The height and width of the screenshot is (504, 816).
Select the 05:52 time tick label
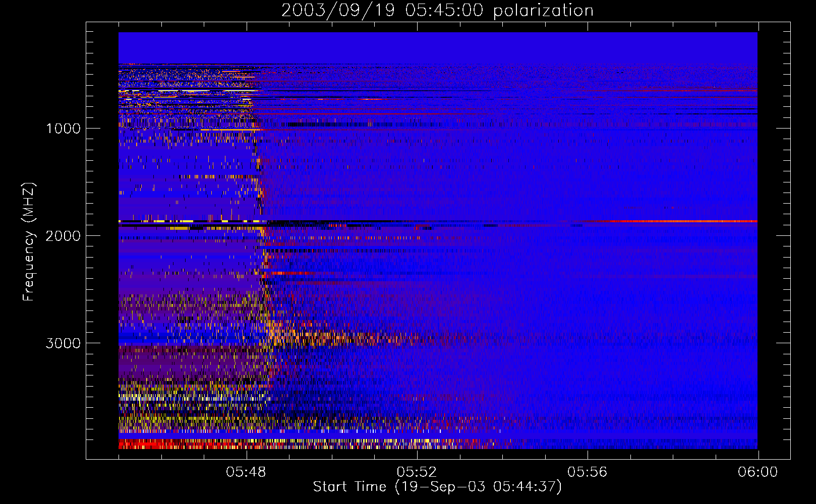pyautogui.click(x=417, y=472)
